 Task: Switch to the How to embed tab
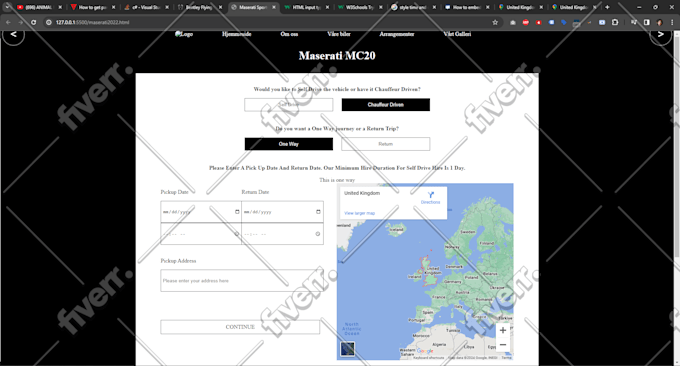(466, 7)
